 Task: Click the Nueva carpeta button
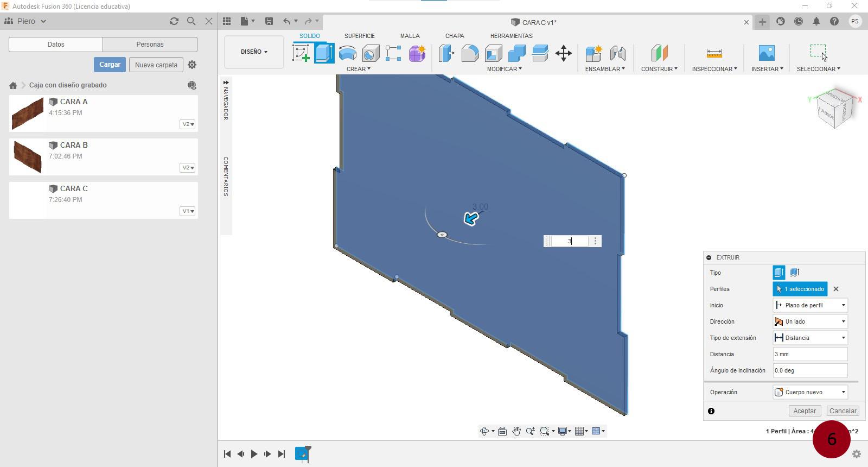[x=156, y=65]
